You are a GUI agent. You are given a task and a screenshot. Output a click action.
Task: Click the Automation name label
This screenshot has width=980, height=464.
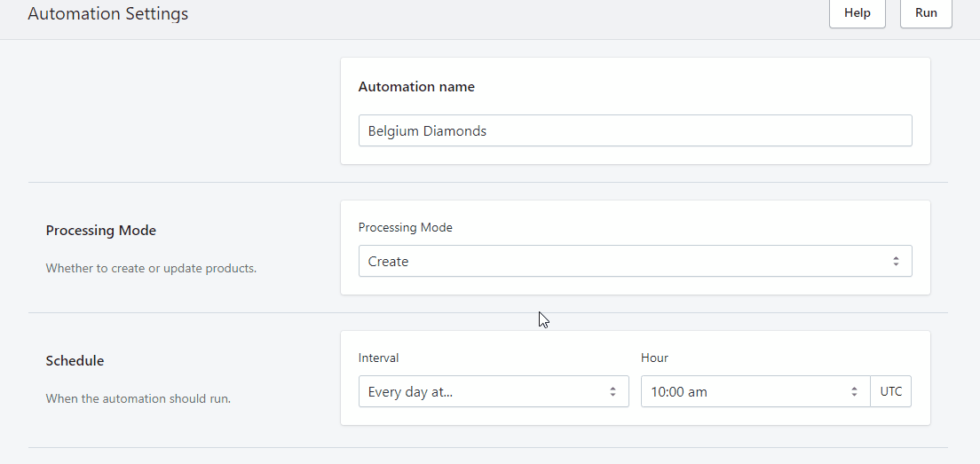pos(416,87)
